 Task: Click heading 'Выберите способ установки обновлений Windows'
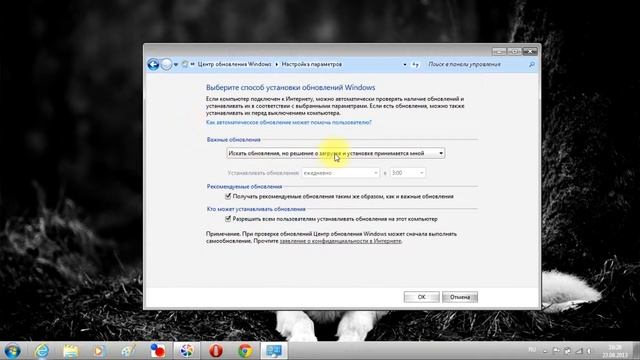(290, 87)
